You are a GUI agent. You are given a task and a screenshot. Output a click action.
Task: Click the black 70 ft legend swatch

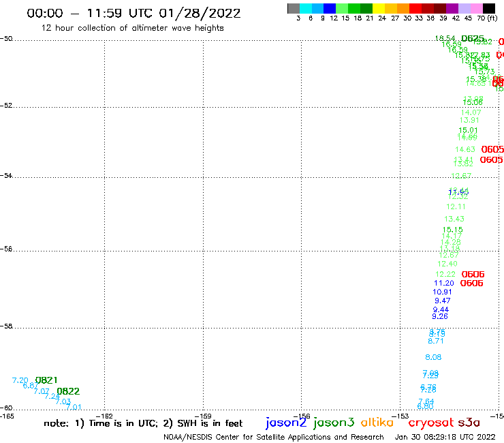pos(489,8)
